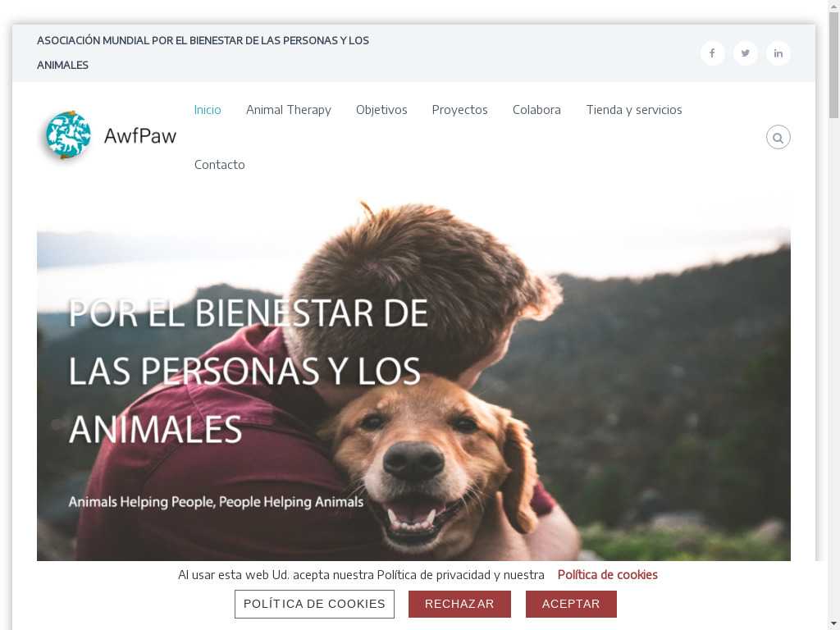The width and height of the screenshot is (840, 630).
Task: Click the ACEPTAR cookies button
Action: pyautogui.click(x=571, y=604)
